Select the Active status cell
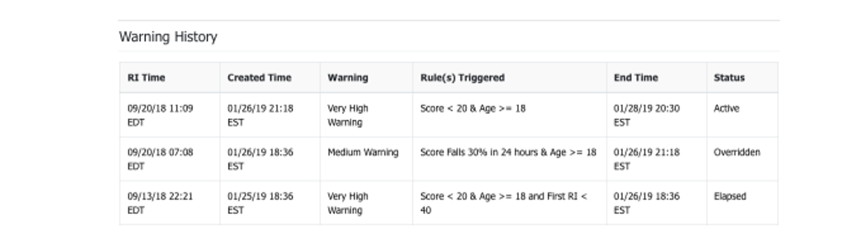The width and height of the screenshot is (868, 234). (727, 108)
